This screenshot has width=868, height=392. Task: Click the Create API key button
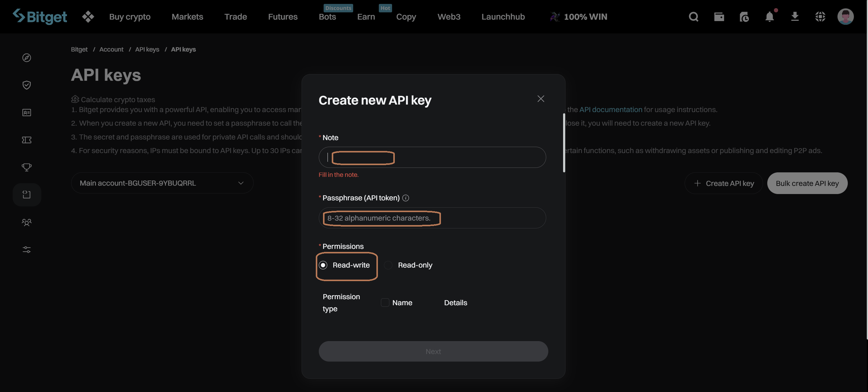click(724, 183)
